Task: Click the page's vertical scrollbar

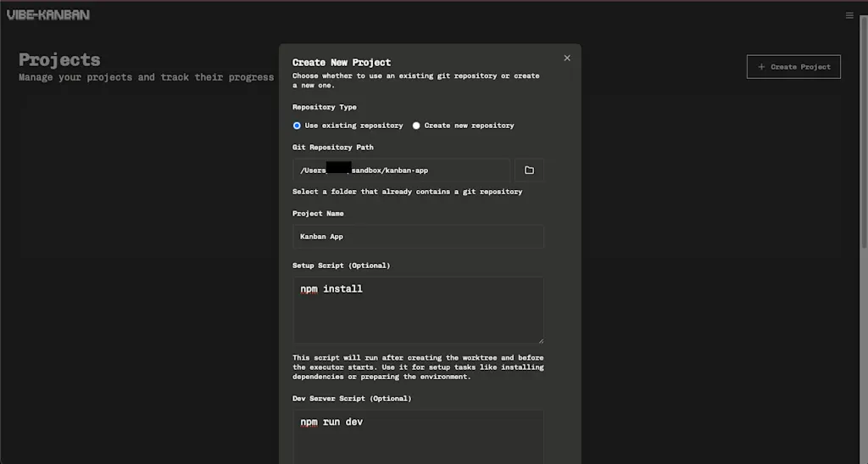Action: (864, 133)
